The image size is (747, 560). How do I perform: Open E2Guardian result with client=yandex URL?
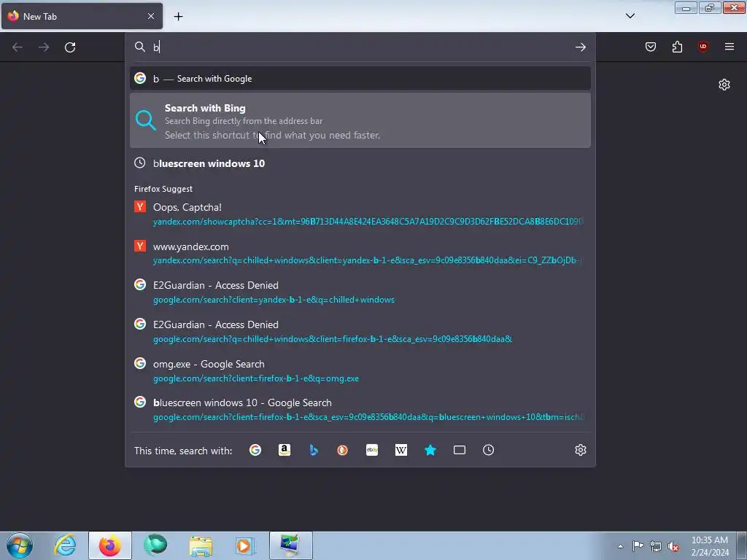click(360, 292)
